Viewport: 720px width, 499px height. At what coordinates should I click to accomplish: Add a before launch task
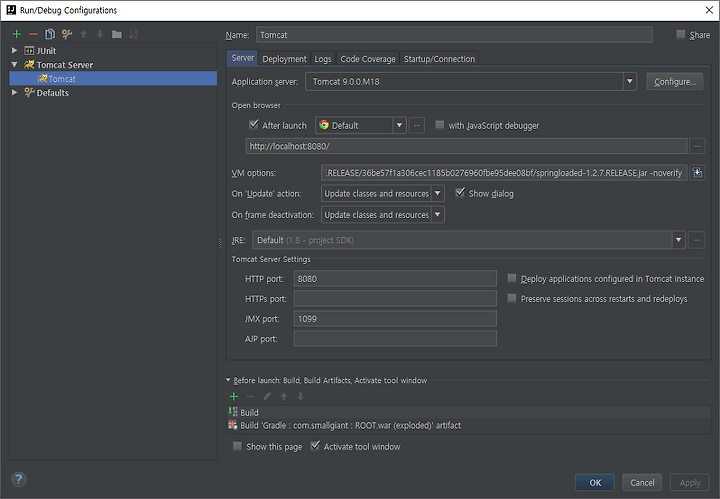point(234,396)
